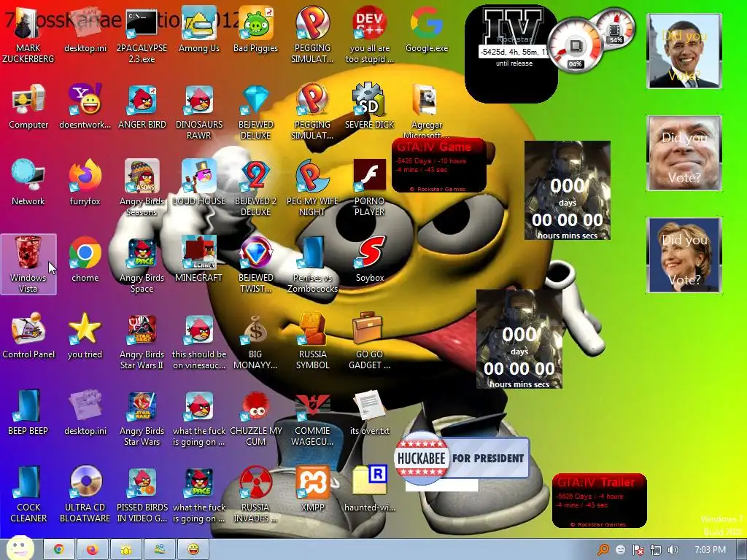Open the smiley-face Start button

[20, 548]
